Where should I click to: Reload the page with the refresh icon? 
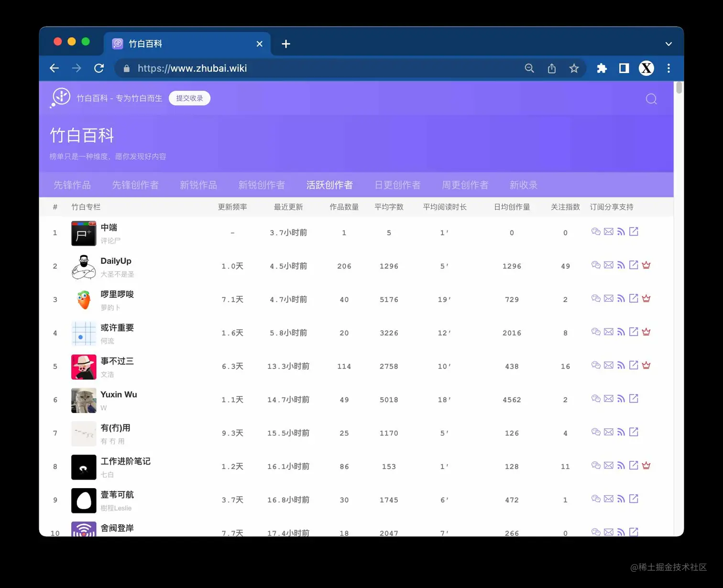tap(99, 68)
